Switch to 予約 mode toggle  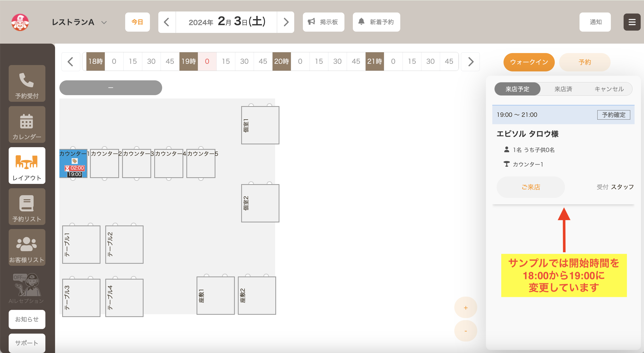[585, 62]
